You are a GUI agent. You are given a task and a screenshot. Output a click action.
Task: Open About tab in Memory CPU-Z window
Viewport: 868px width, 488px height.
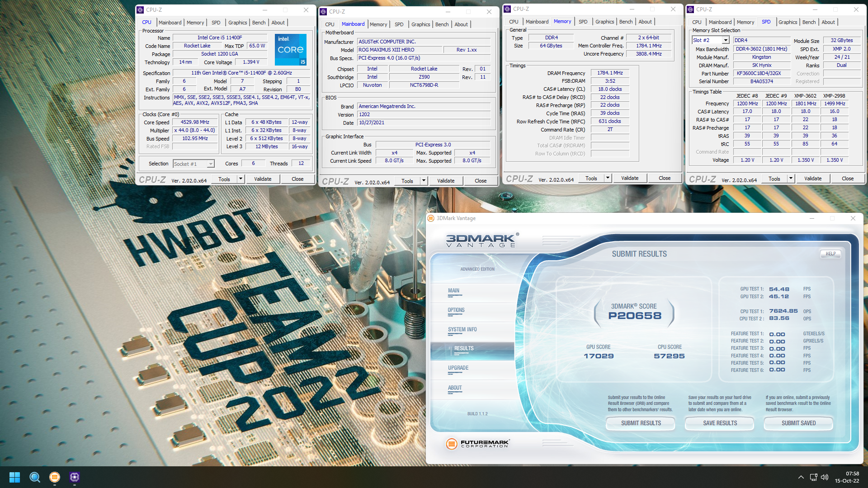click(x=645, y=22)
